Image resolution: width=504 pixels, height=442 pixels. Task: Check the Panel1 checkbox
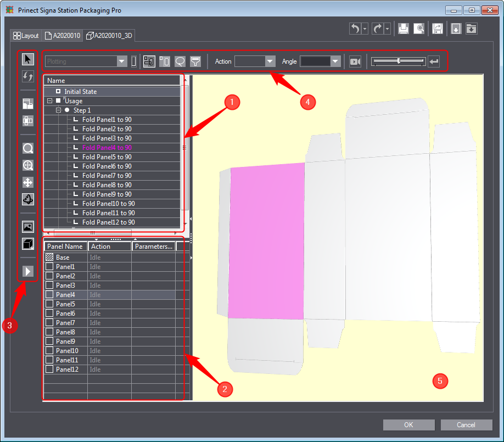point(49,267)
